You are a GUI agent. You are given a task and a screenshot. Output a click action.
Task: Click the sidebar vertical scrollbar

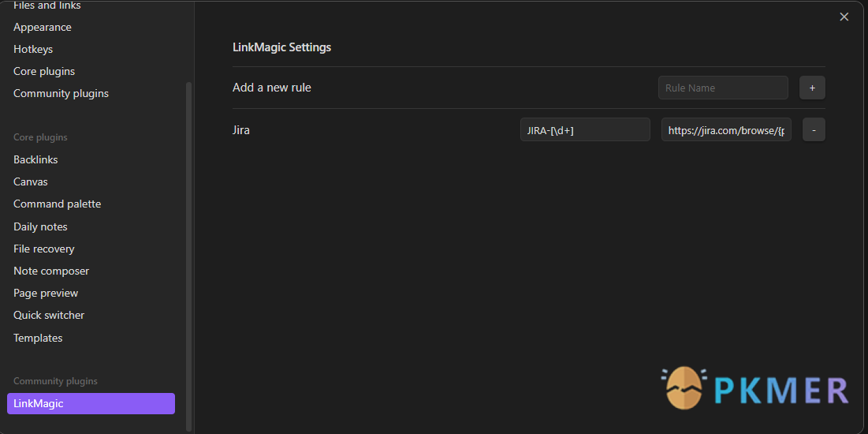coord(188,256)
